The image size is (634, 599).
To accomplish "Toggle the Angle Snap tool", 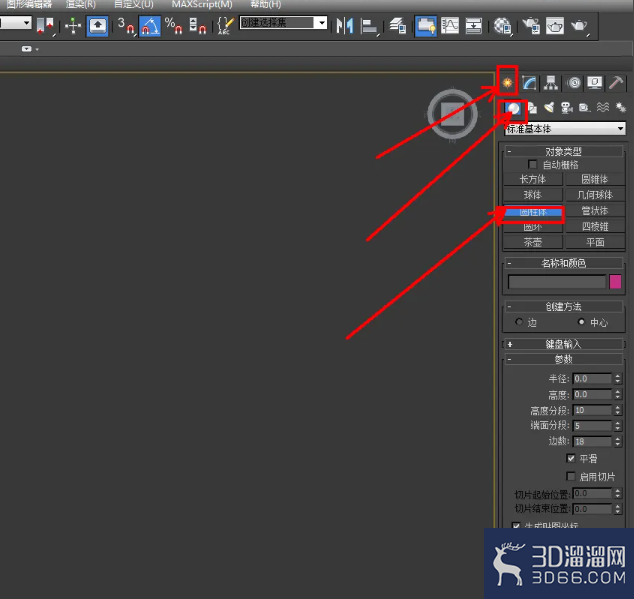I will click(x=150, y=25).
